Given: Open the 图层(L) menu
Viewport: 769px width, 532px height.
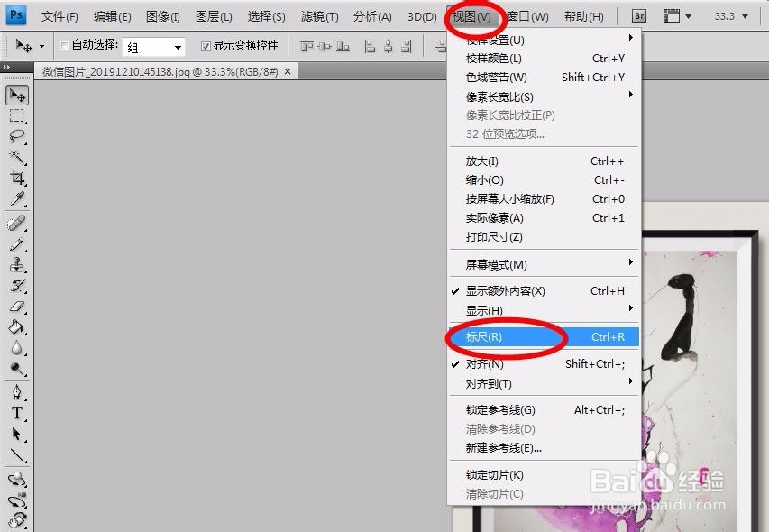Looking at the screenshot, I should pos(214,16).
